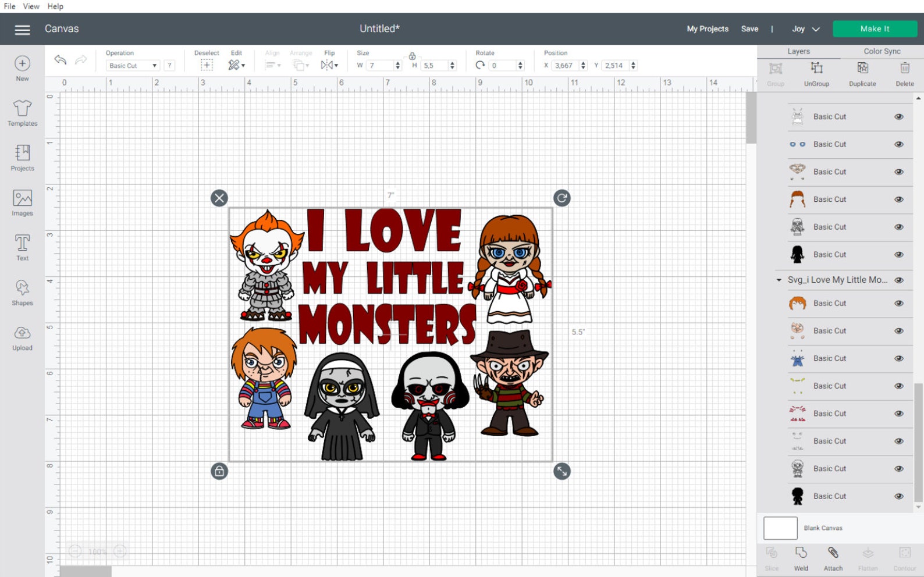
Task: Click the green Make It button
Action: pos(875,29)
